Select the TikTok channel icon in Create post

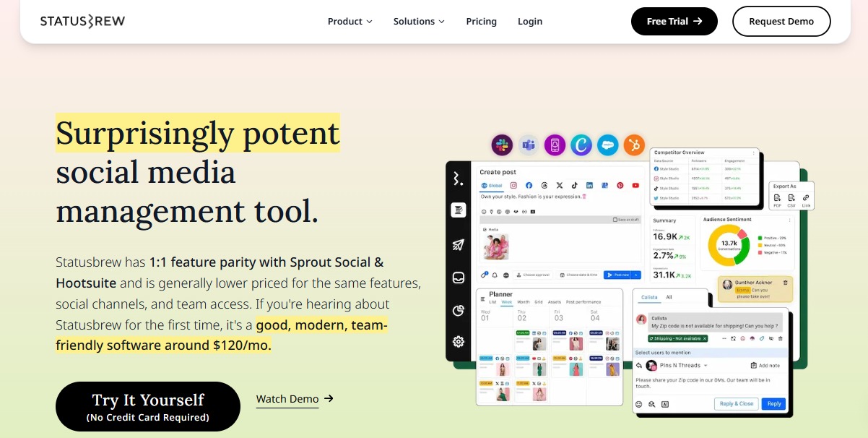click(x=575, y=186)
